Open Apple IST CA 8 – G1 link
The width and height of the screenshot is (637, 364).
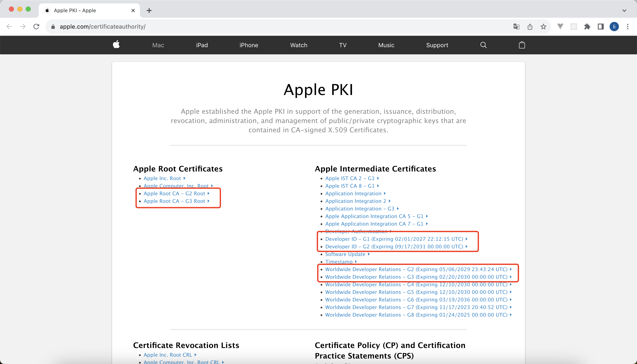pos(352,186)
